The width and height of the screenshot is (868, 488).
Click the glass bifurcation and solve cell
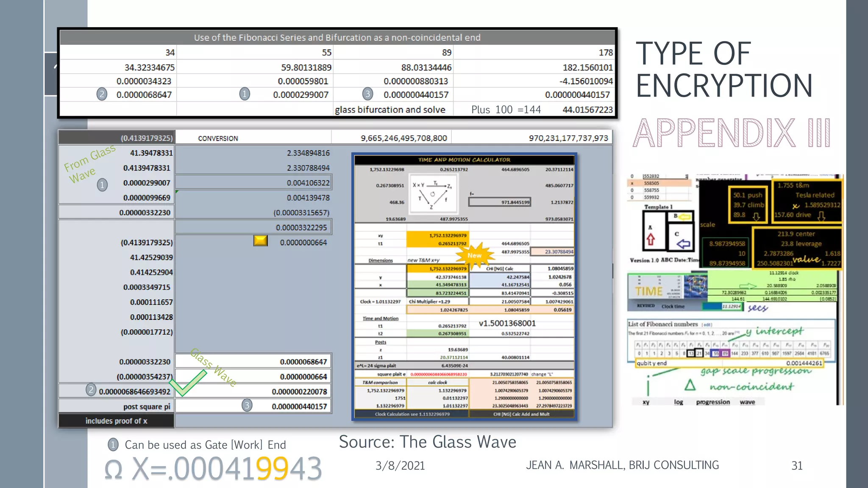point(393,109)
